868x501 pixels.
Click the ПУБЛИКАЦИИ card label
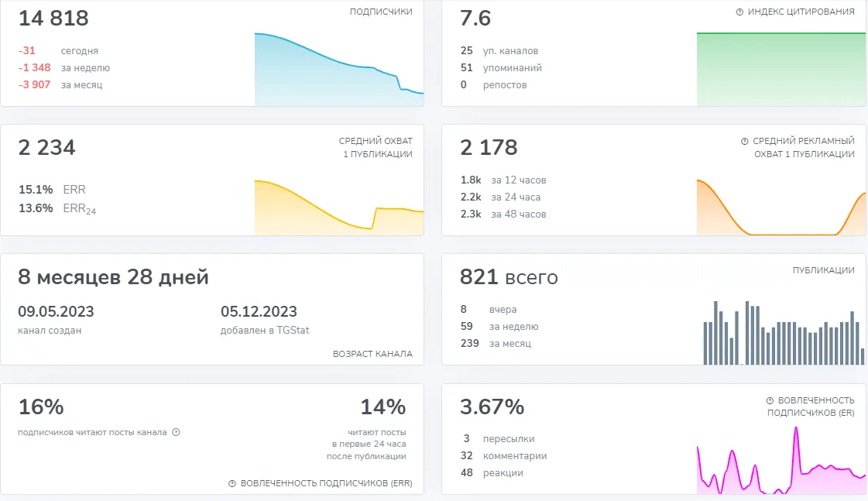(x=823, y=270)
